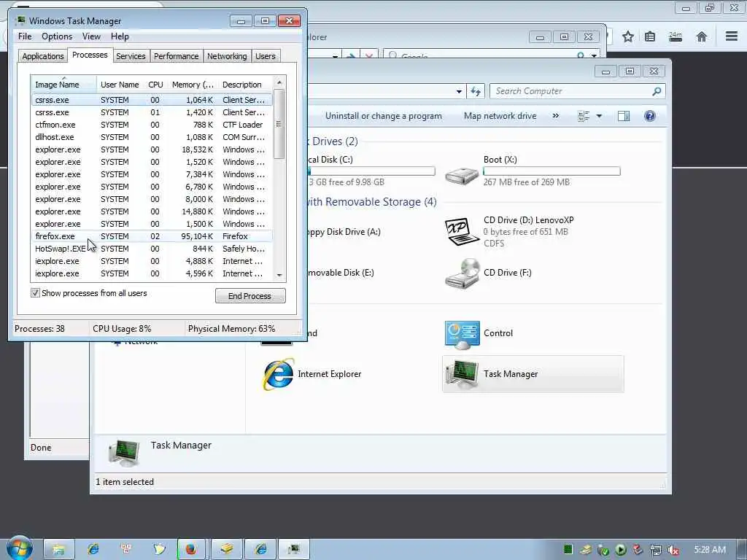Click the Firefox home icon
The height and width of the screenshot is (560, 747).
tap(701, 36)
